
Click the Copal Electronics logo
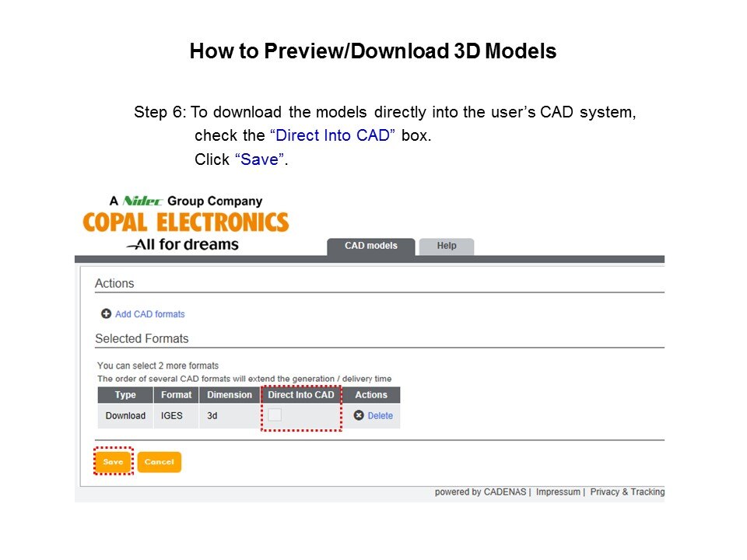tap(185, 222)
